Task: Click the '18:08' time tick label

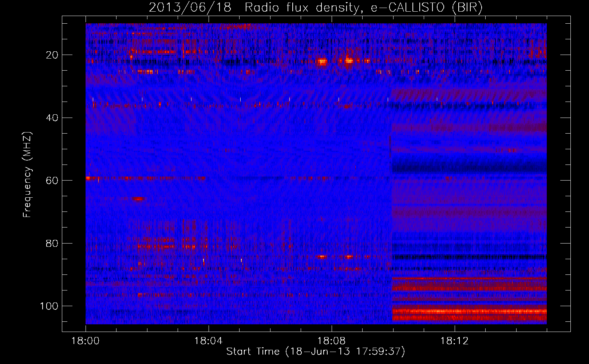Action: coord(331,341)
